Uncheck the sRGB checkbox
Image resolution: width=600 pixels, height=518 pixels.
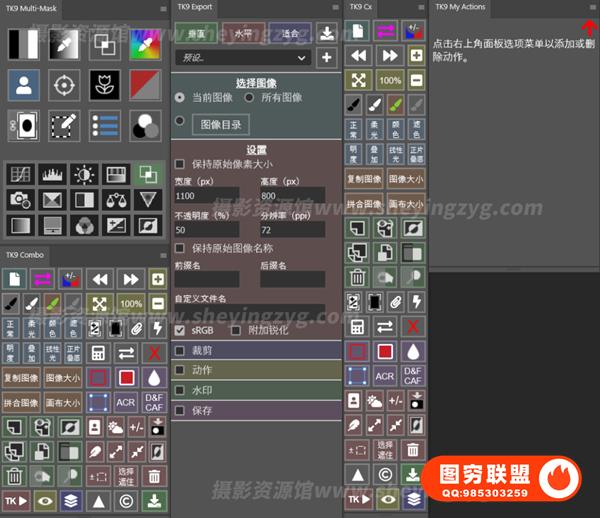180,330
